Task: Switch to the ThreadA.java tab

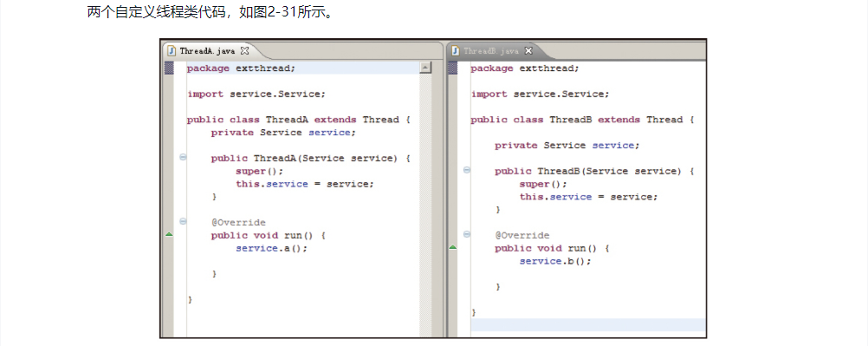Action: click(207, 51)
